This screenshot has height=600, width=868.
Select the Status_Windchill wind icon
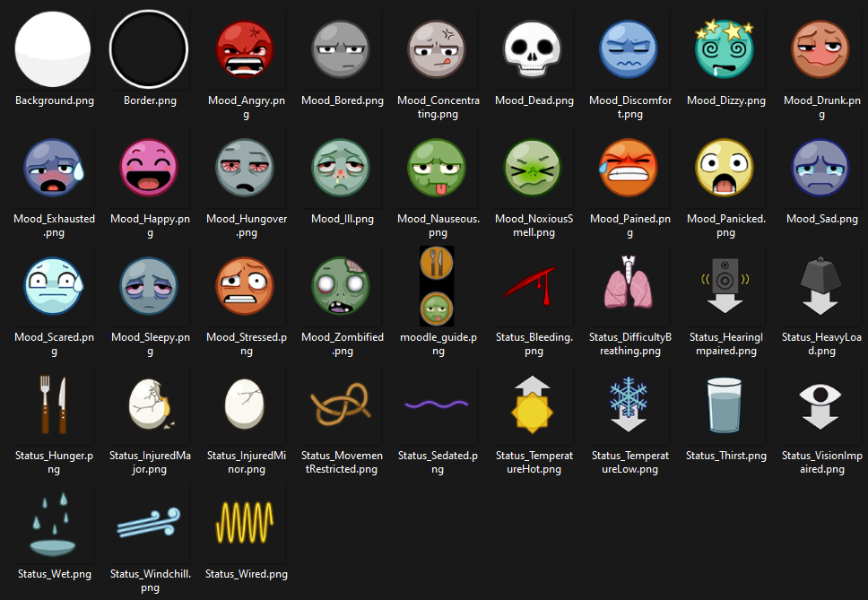tap(149, 523)
